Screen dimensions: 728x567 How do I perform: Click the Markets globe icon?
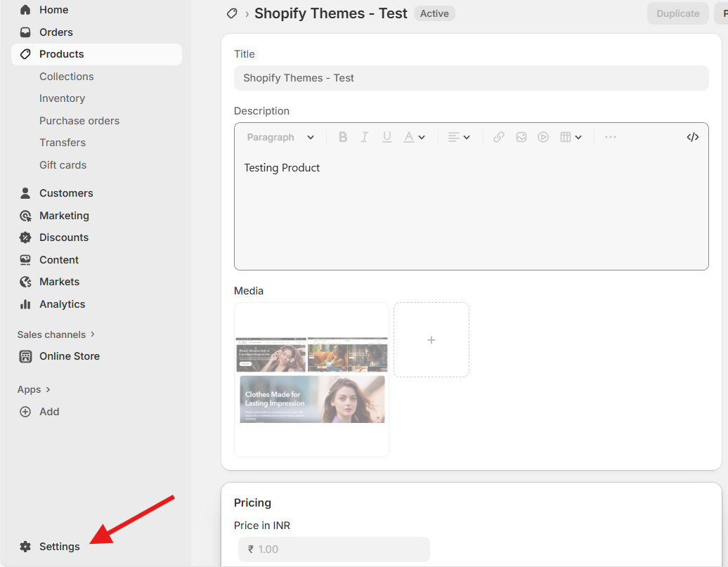point(25,282)
